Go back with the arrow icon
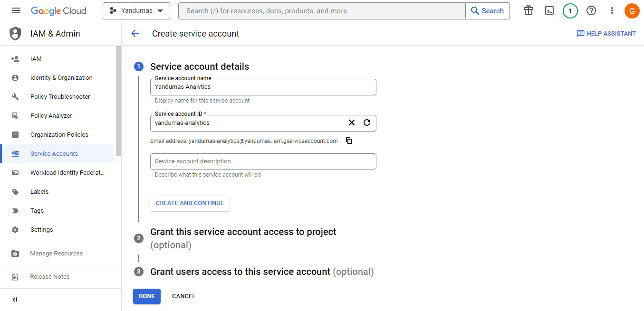This screenshot has height=311, width=644. point(135,33)
